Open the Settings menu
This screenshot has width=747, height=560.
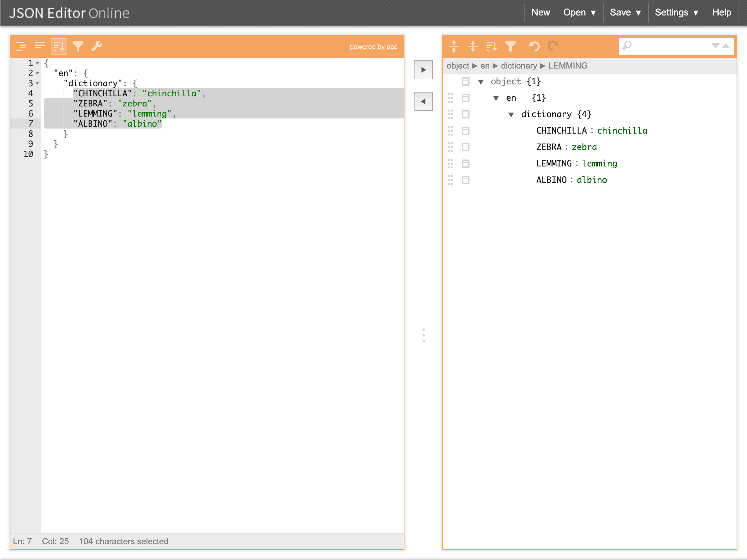(x=676, y=13)
